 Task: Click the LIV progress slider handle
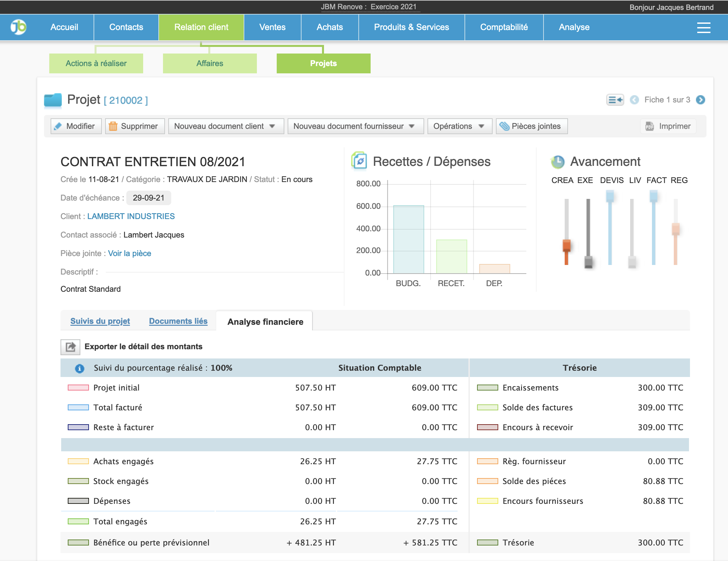[x=632, y=262]
